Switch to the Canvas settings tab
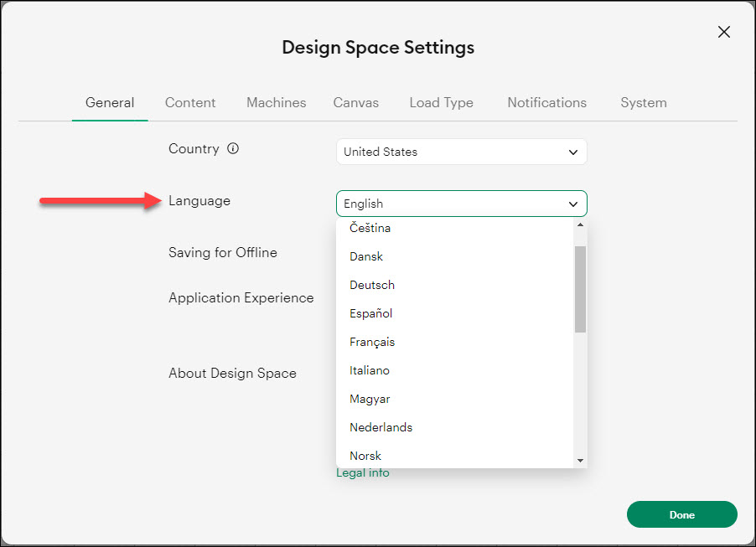Viewport: 756px width, 547px height. [355, 102]
